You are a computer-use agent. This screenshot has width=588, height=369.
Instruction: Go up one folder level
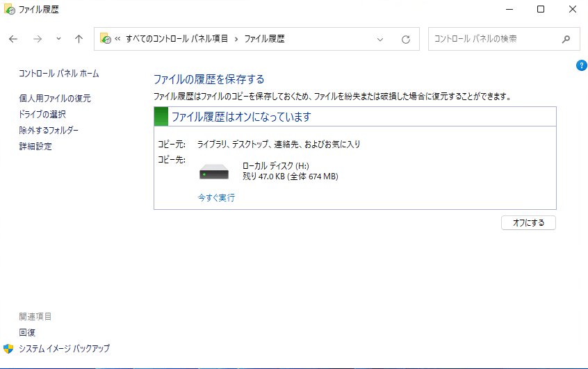(79, 39)
